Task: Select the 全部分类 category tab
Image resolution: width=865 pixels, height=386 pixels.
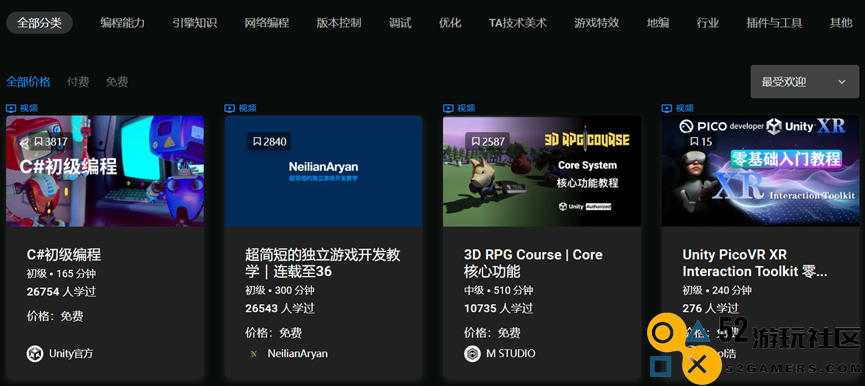Action: [39, 23]
